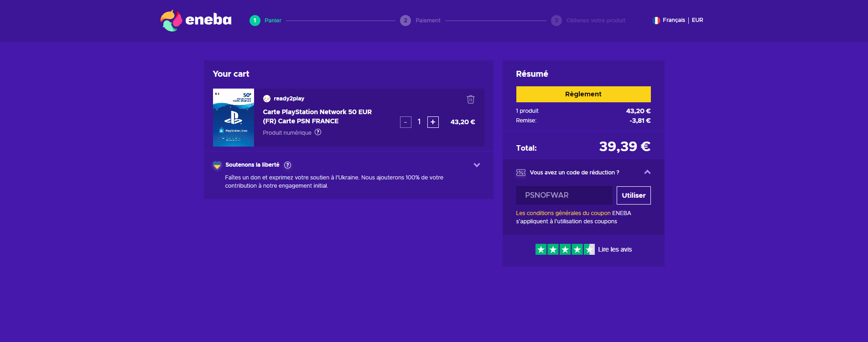Click the French flag icon
This screenshot has height=342, width=868.
(x=656, y=20)
